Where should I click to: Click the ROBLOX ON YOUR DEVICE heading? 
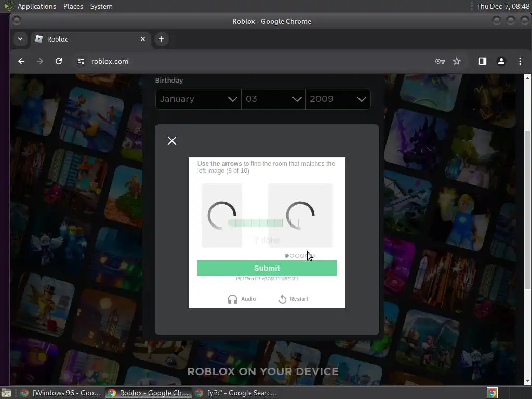(263, 371)
